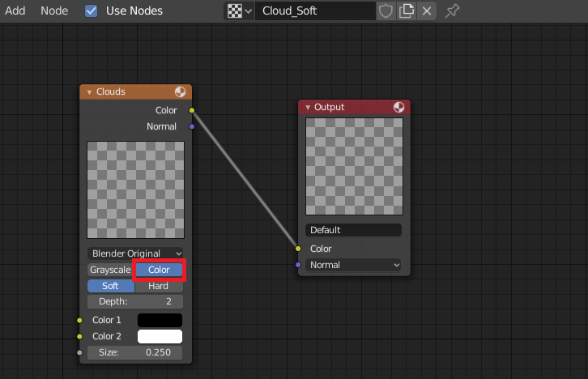Unlink the Cloud_Soft texture with the X icon
Viewport: 588px width, 379px height.
coord(426,11)
